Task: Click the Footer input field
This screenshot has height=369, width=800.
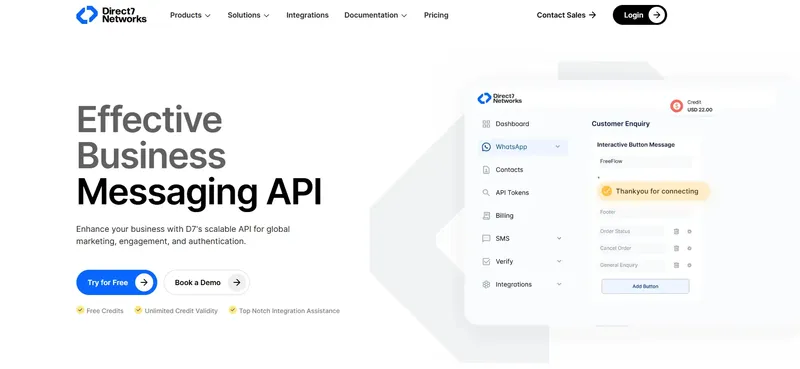Action: tap(644, 212)
